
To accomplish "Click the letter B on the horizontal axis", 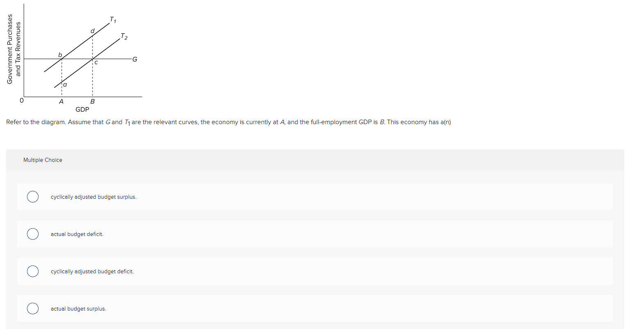I will point(93,102).
